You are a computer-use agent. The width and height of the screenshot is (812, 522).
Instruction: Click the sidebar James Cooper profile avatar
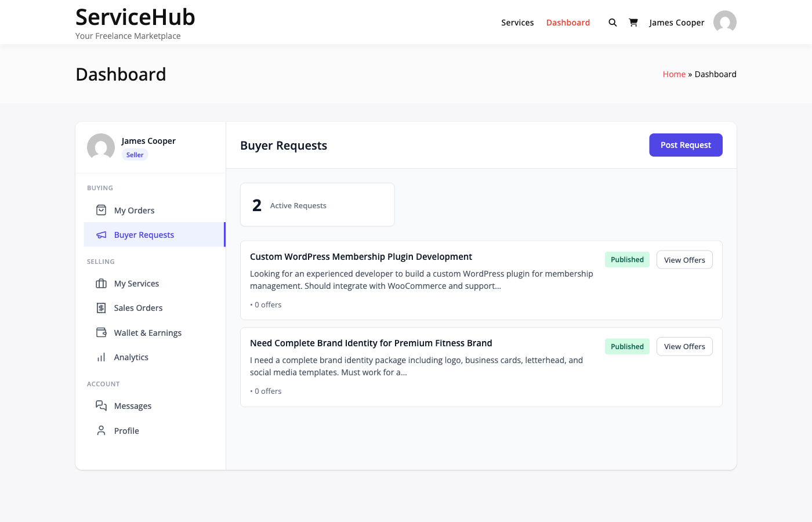(x=101, y=147)
